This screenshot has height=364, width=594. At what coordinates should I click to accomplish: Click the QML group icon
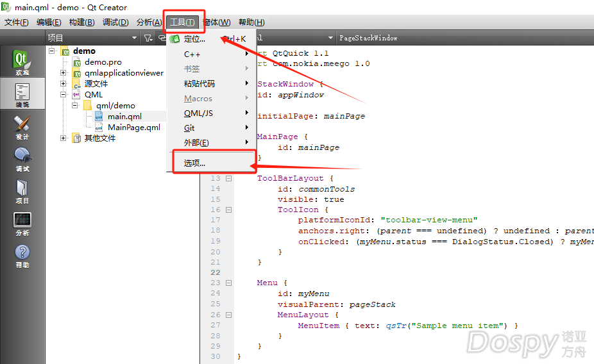76,95
